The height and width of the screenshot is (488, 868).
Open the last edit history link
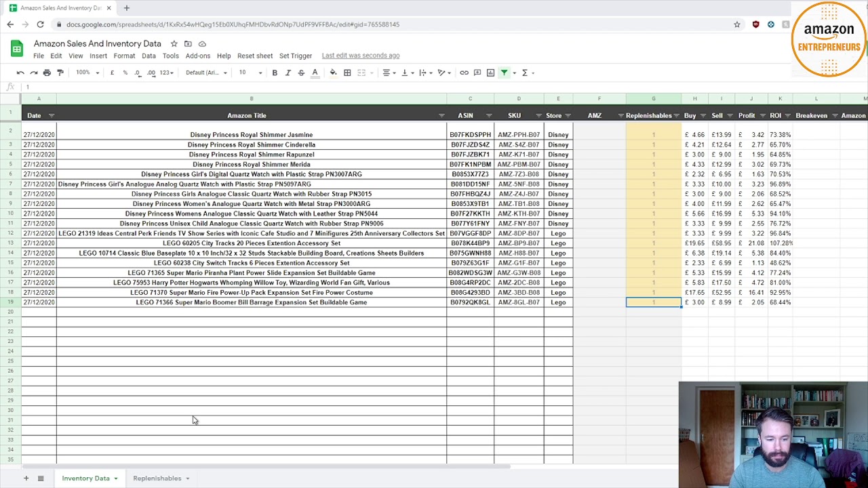click(x=361, y=56)
